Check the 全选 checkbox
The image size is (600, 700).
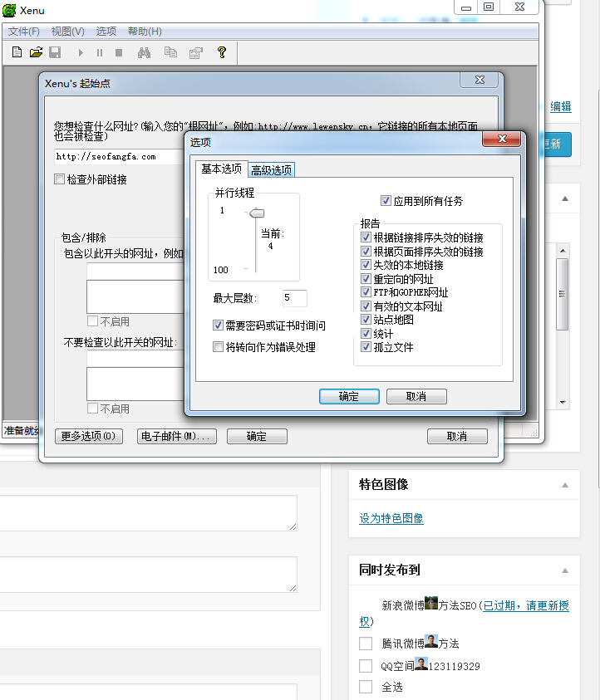366,687
